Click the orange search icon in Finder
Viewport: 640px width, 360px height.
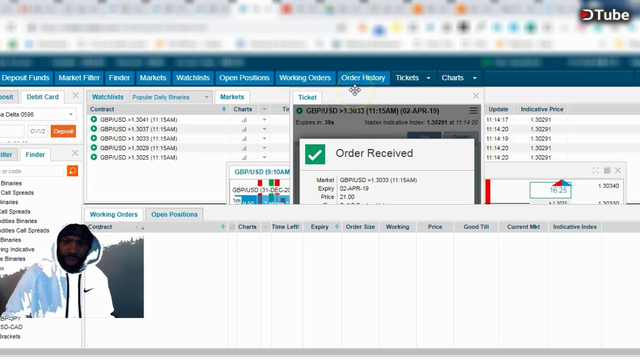[72, 171]
